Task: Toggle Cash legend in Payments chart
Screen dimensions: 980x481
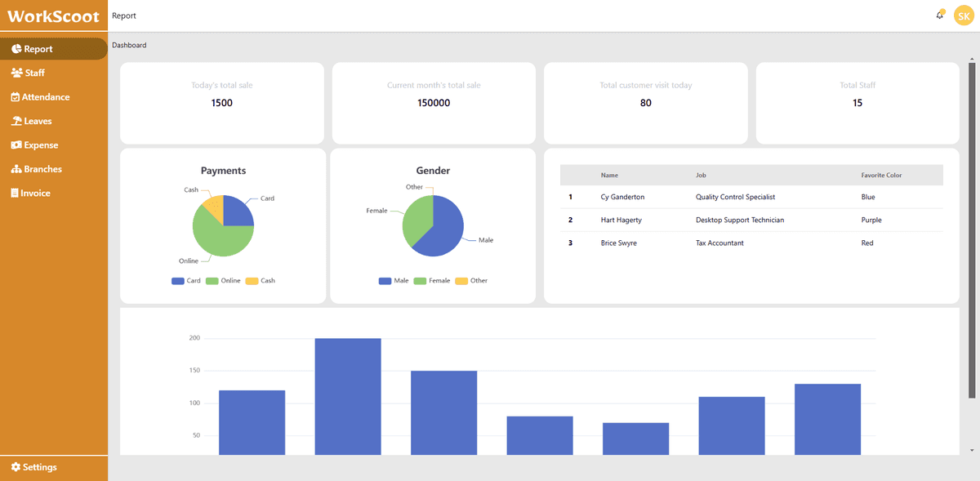Action: point(261,281)
